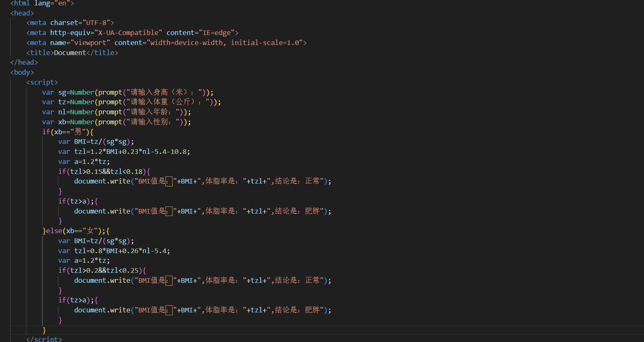
Task: Click the "UTF-8" charset value
Action: pos(96,23)
